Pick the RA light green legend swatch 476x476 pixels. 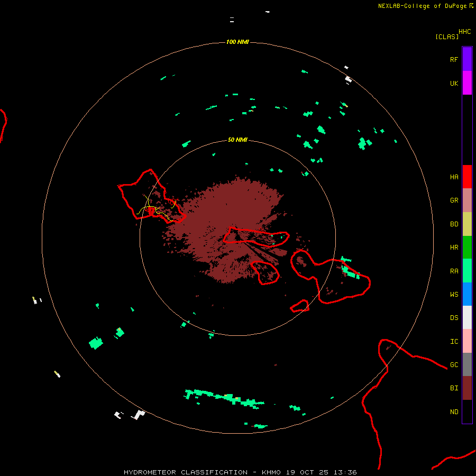click(467, 271)
